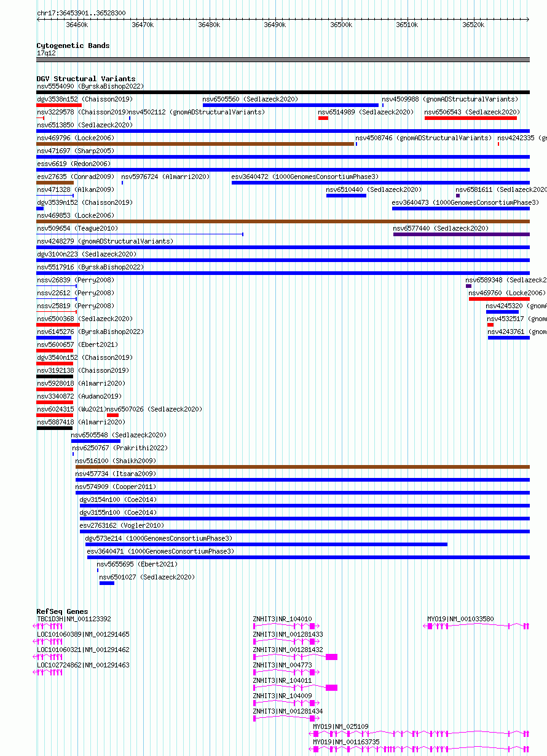Select dgv3100n223 (Sedlazeck2020) label

coord(86,254)
